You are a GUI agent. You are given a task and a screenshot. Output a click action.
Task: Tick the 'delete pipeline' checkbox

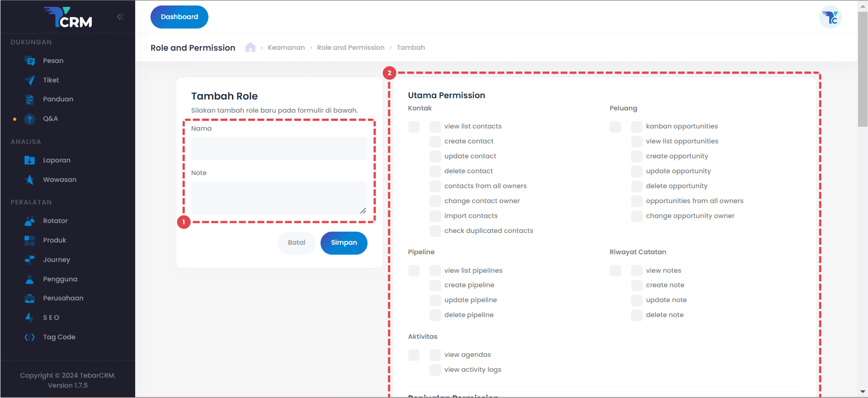[435, 315]
